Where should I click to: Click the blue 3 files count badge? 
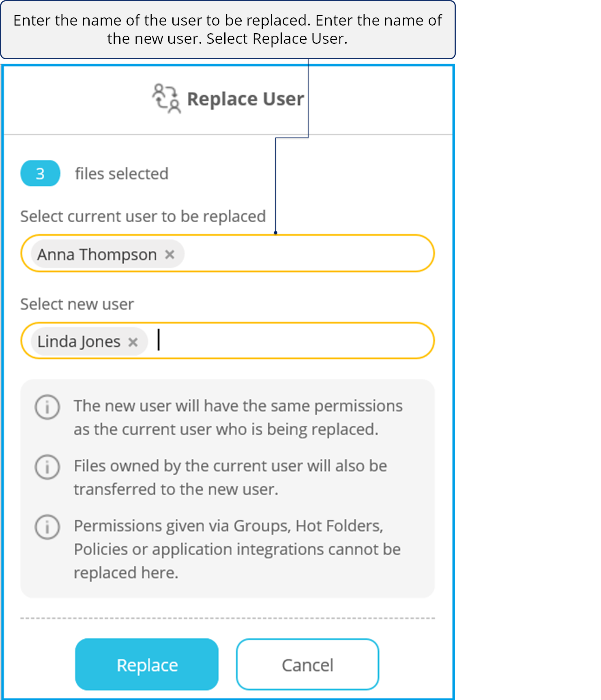point(40,174)
